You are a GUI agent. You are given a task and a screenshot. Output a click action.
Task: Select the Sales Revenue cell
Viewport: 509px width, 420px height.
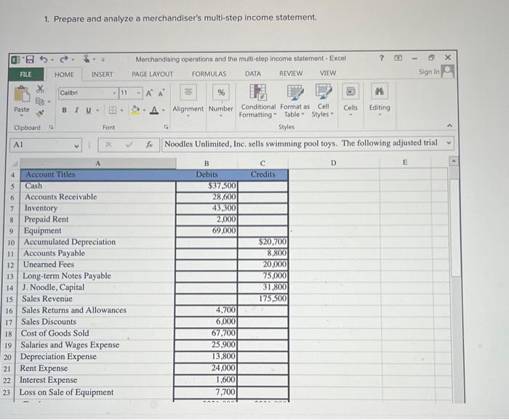[x=97, y=299]
